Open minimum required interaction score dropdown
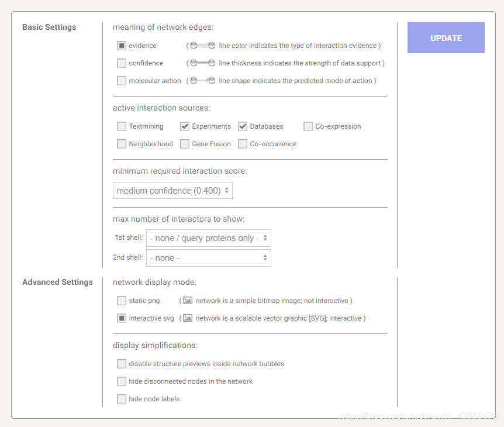Screen dimensions: 504x427 [x=172, y=191]
